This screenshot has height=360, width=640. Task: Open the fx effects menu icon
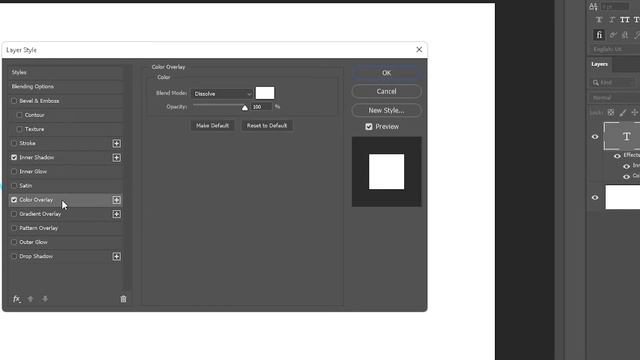(x=16, y=299)
